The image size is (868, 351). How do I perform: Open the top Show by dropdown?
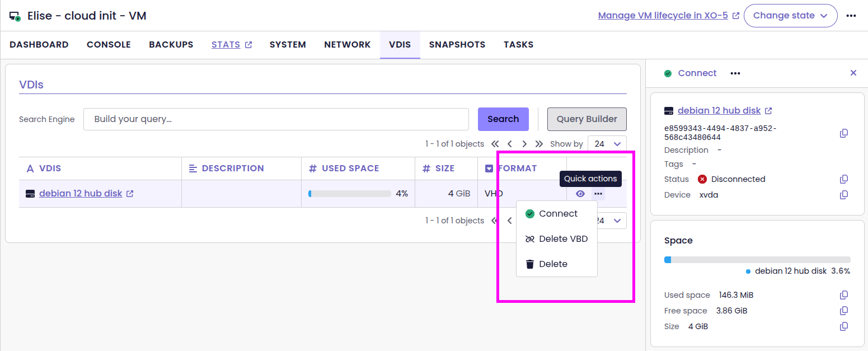607,144
